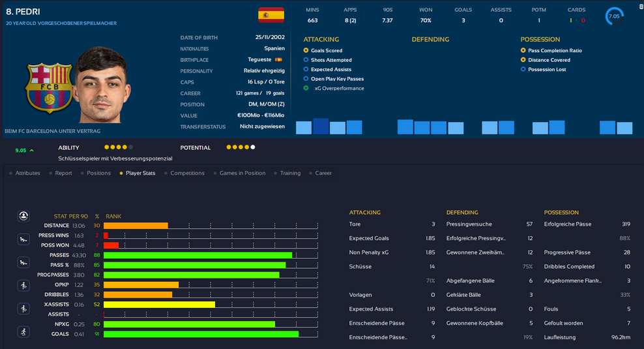
Task: Click the green GOALS rank bar
Action: [201, 334]
